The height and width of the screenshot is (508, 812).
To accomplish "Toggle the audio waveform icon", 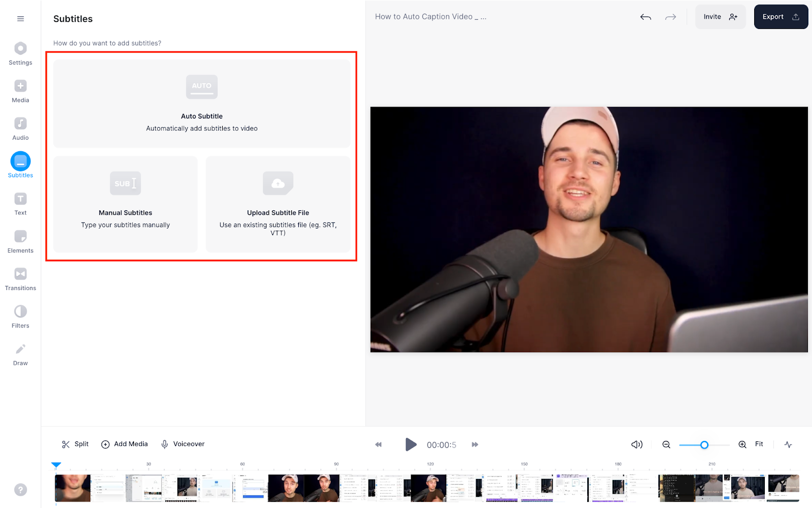I will pos(788,444).
